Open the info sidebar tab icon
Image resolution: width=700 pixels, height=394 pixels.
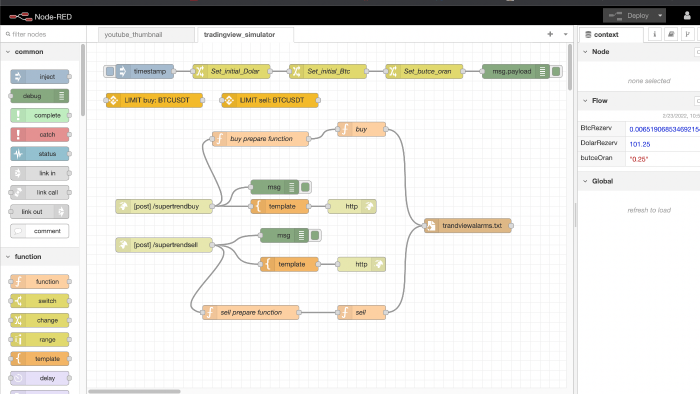[x=654, y=34]
